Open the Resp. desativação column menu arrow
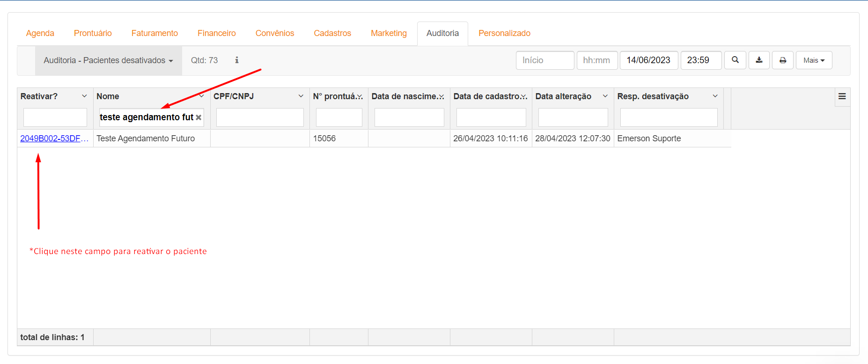This screenshot has width=868, height=364. [715, 96]
